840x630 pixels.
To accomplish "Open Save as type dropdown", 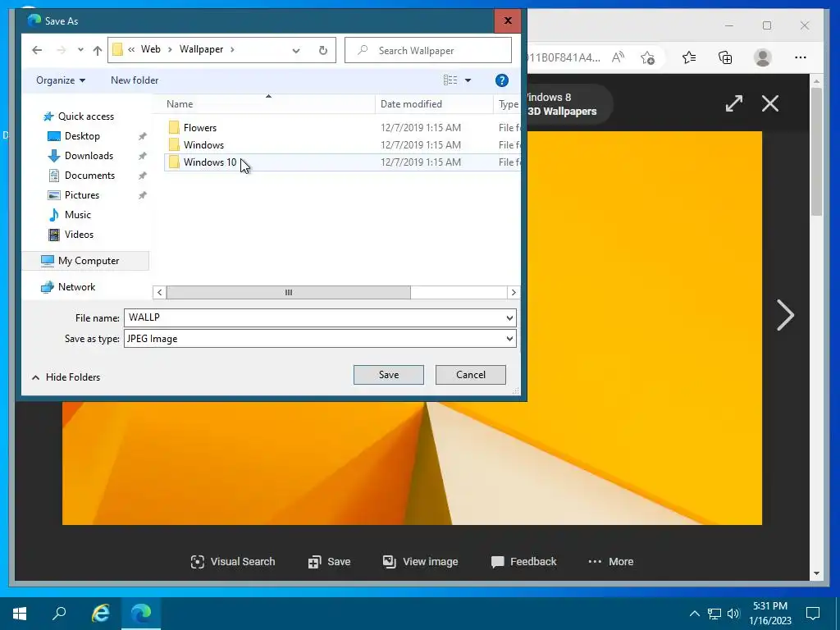I will [x=320, y=339].
